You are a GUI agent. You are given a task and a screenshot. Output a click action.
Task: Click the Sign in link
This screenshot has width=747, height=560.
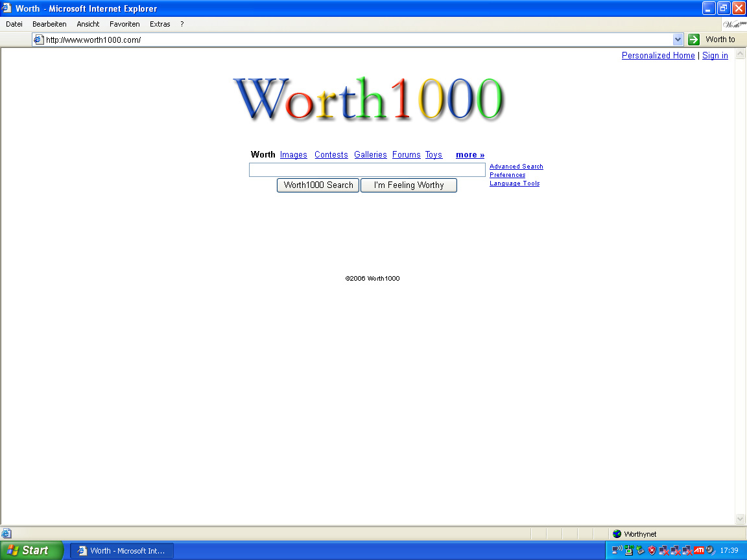pyautogui.click(x=715, y=55)
